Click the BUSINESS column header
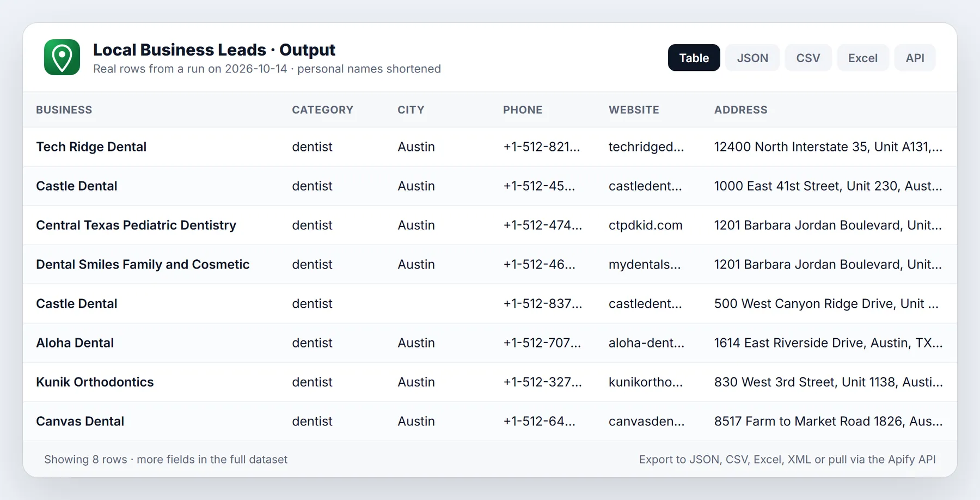The width and height of the screenshot is (980, 500). (x=64, y=110)
